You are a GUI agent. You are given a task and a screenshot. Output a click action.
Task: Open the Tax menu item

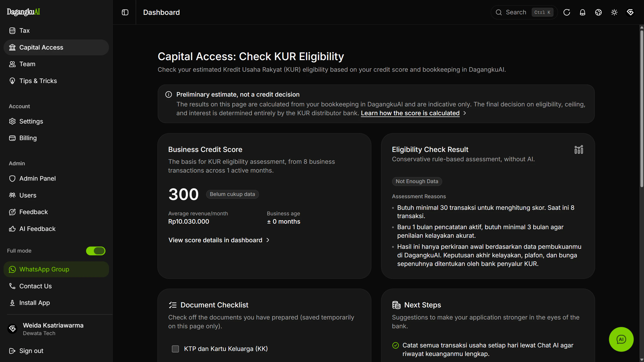[x=56, y=31]
